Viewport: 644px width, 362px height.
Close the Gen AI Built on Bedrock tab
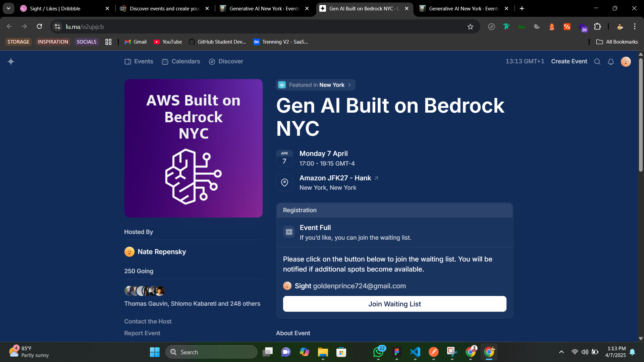pyautogui.click(x=407, y=9)
